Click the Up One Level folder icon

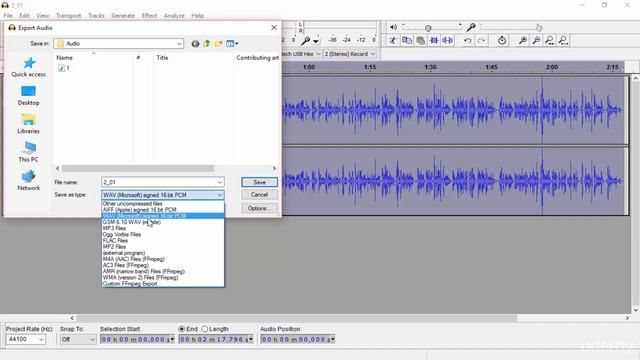pos(207,44)
